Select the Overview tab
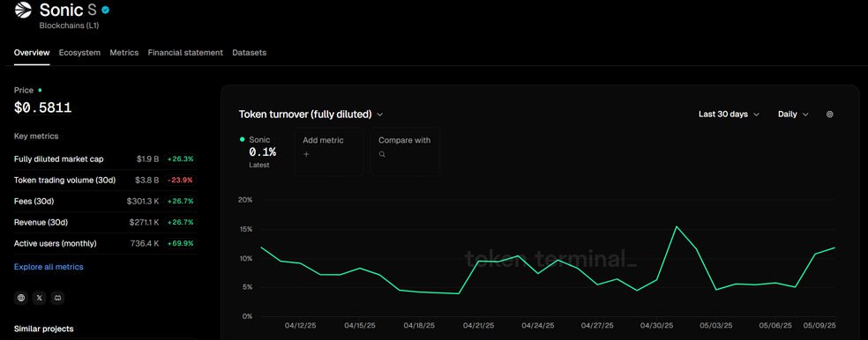Viewport: 868px width, 340px height. point(32,53)
